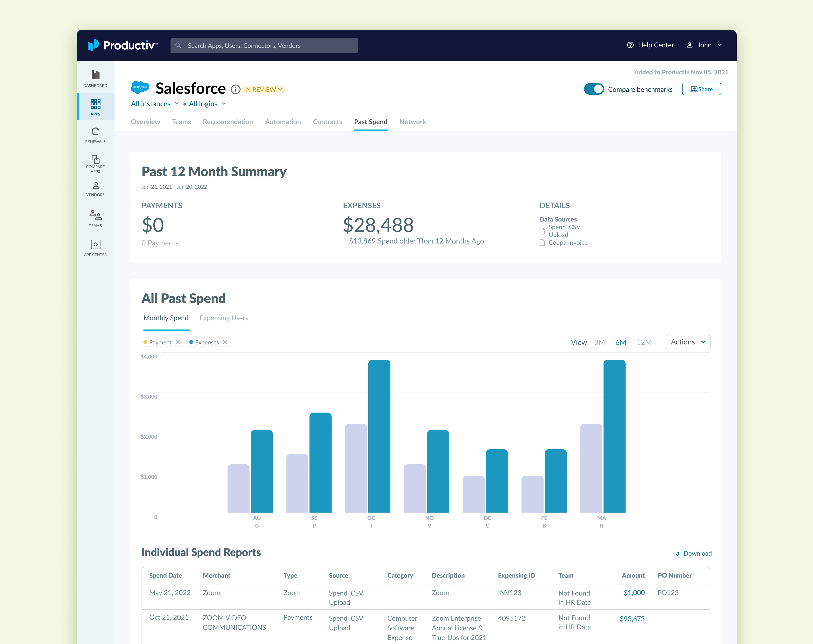Click the Expensing ID column header

pyautogui.click(x=516, y=575)
